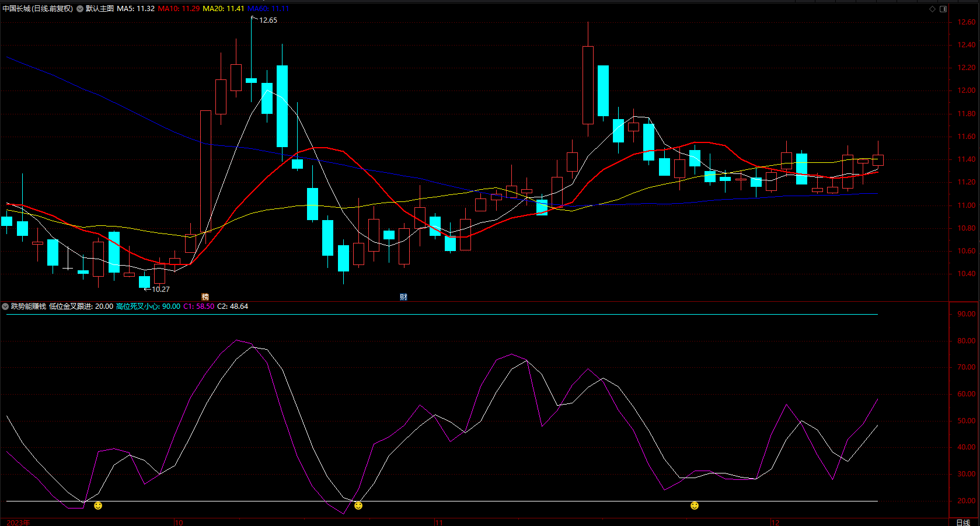Select the 高位死叉小心: 90.00 label
The image size is (980, 526).
(x=148, y=306)
